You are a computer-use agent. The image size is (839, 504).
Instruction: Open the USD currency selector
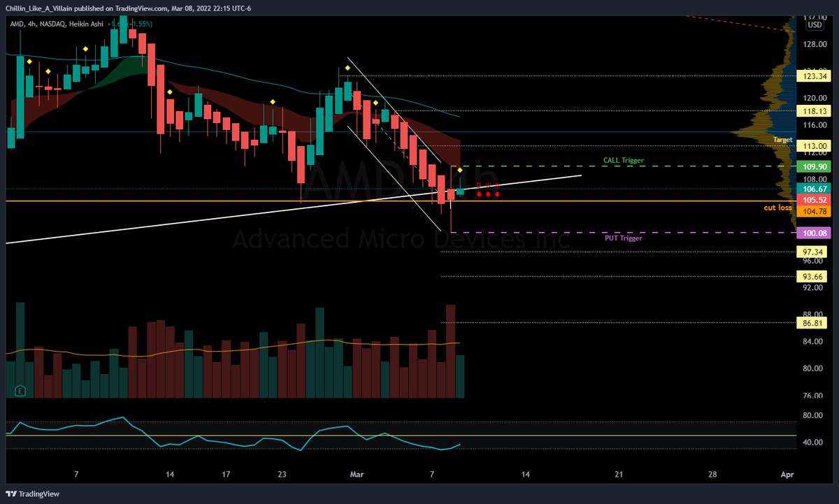[x=815, y=24]
